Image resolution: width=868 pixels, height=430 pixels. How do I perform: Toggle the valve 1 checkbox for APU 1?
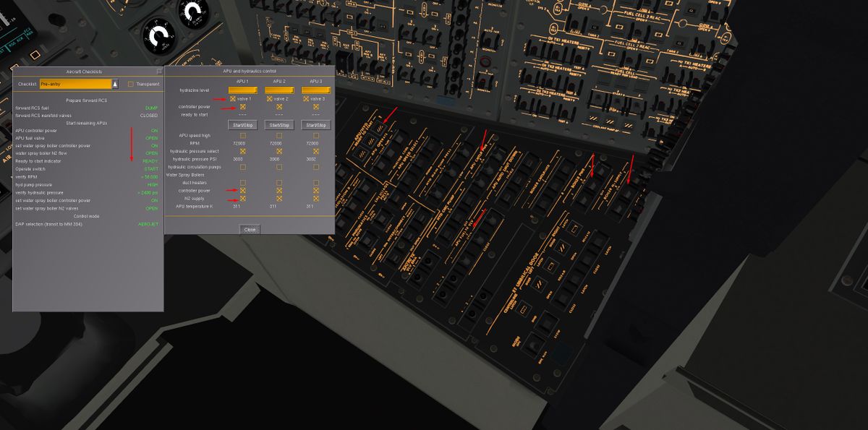pyautogui.click(x=232, y=100)
